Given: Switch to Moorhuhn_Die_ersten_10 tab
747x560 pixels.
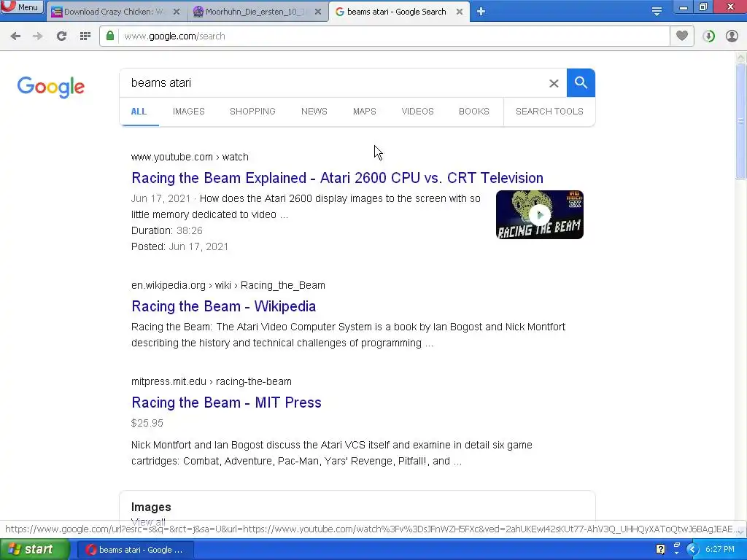Looking at the screenshot, I should [x=258, y=12].
